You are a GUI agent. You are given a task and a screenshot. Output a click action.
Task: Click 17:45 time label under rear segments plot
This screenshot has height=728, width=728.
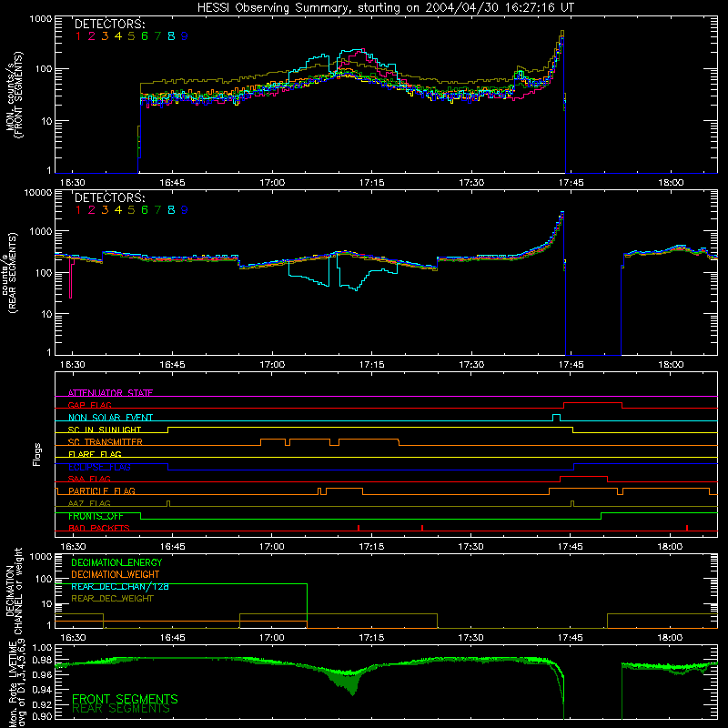(x=571, y=365)
